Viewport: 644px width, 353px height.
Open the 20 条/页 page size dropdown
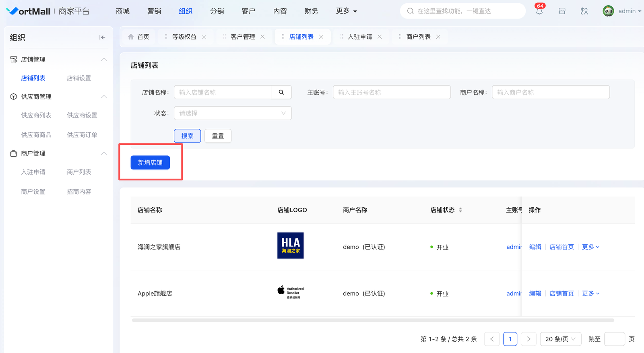(x=560, y=339)
